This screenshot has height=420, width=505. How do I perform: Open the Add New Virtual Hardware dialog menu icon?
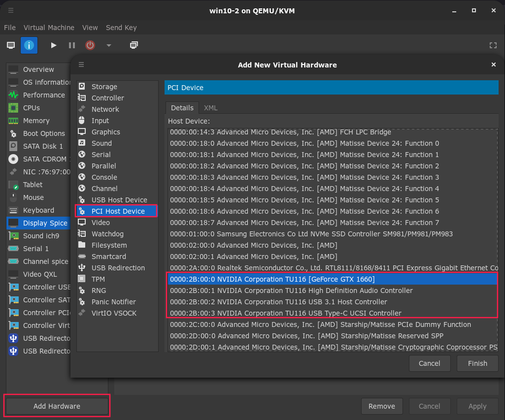click(81, 65)
